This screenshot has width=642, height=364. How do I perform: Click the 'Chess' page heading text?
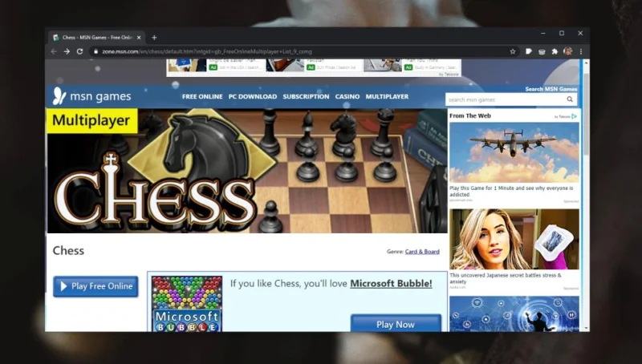(x=68, y=251)
